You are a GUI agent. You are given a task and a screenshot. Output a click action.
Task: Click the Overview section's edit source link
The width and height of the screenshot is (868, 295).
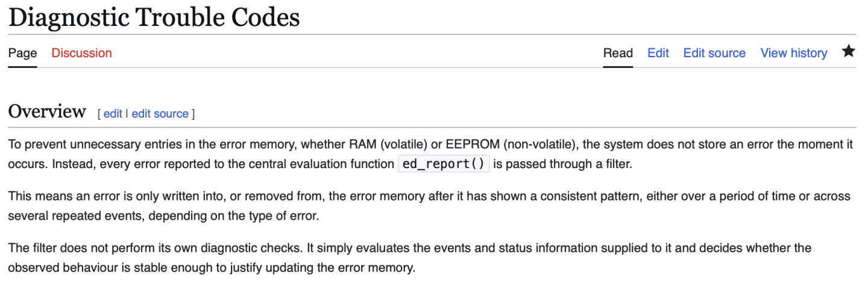coord(160,114)
